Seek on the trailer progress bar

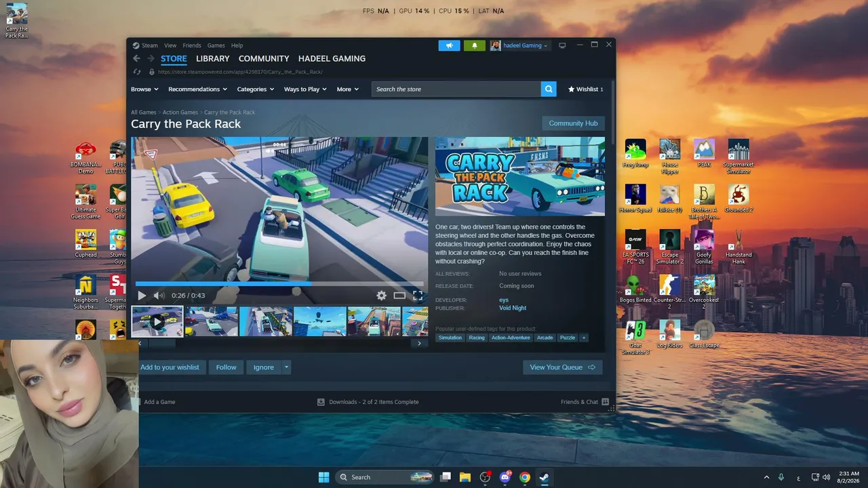coord(279,284)
